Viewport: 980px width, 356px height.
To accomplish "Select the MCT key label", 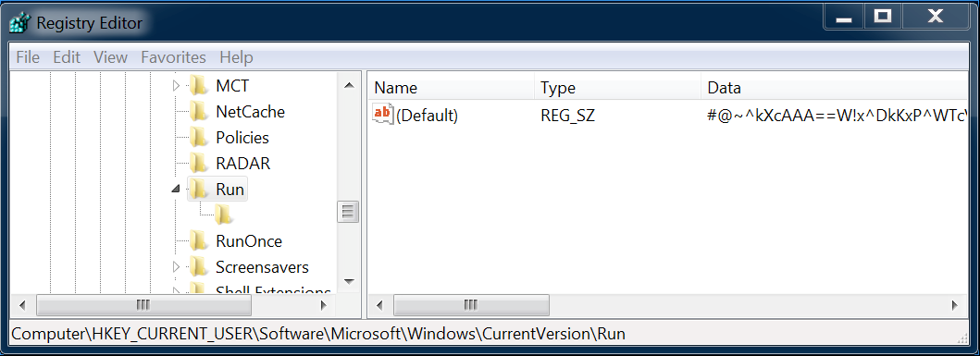I will (x=232, y=86).
